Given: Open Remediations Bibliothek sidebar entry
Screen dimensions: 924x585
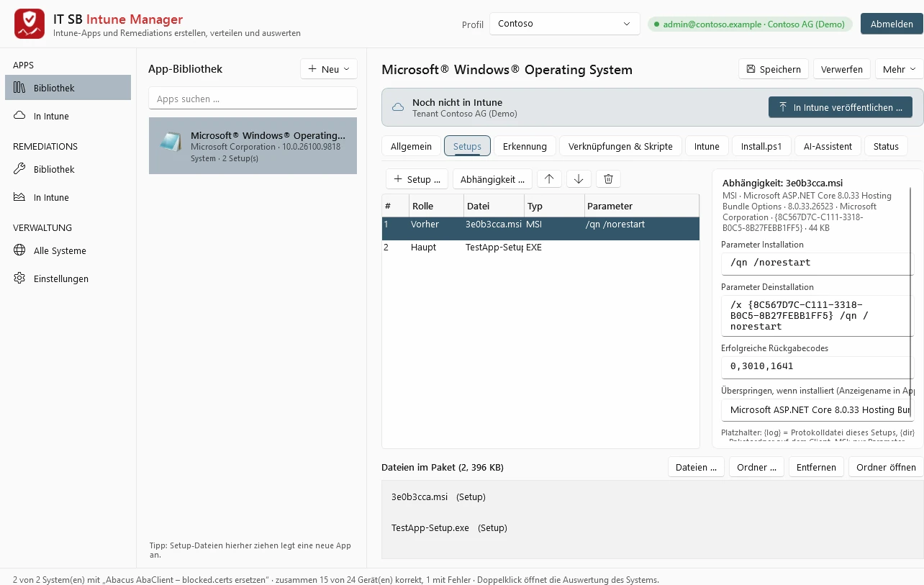Looking at the screenshot, I should click(x=68, y=169).
